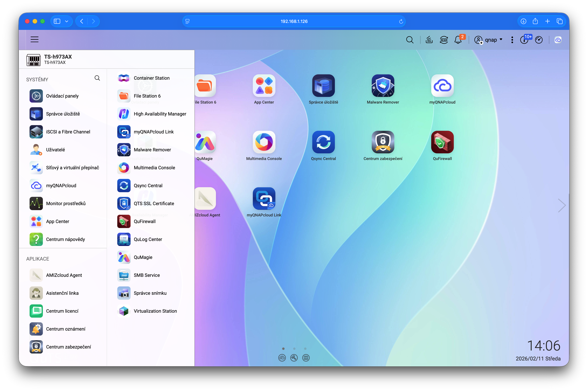Click the address bar showing 192.168.1.126
588x391 pixels.
(294, 21)
